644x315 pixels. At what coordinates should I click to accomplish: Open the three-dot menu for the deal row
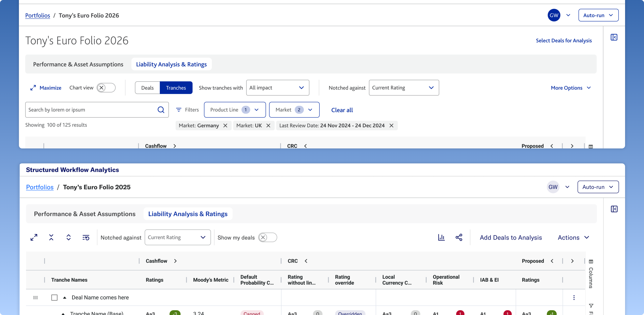pyautogui.click(x=574, y=297)
